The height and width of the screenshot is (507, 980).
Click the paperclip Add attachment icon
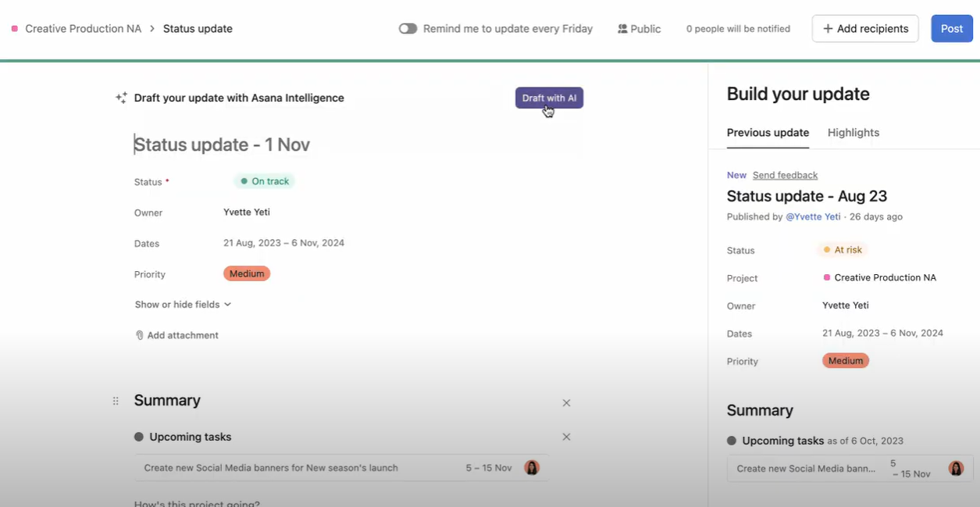140,335
